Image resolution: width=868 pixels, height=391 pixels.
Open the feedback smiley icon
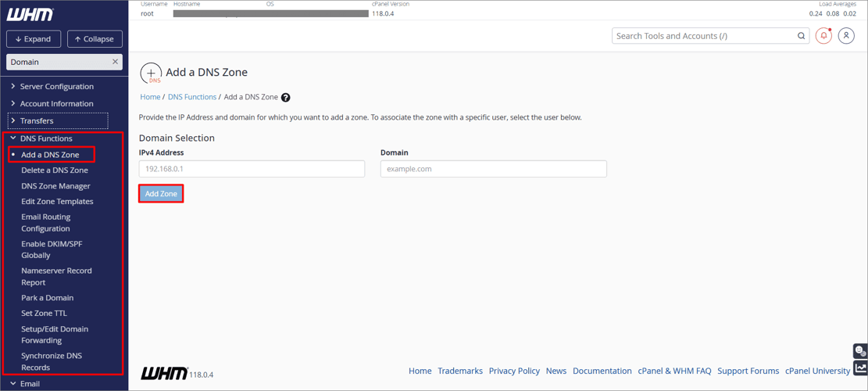click(859, 351)
